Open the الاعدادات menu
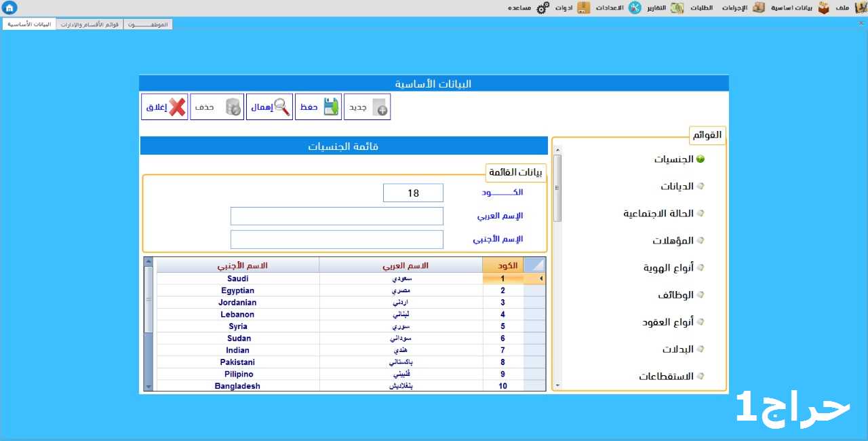This screenshot has height=441, width=868. (x=610, y=7)
